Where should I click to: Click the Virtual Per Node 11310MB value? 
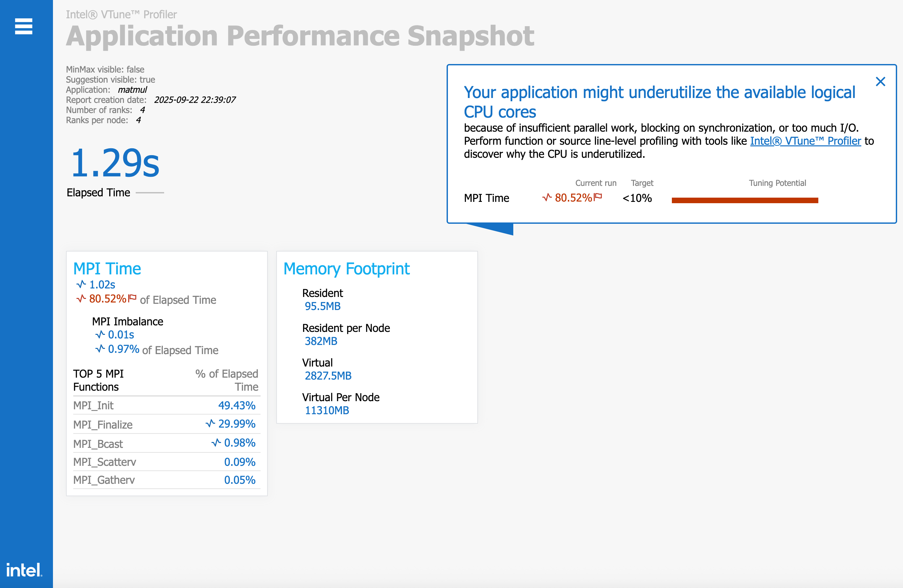[x=327, y=410]
